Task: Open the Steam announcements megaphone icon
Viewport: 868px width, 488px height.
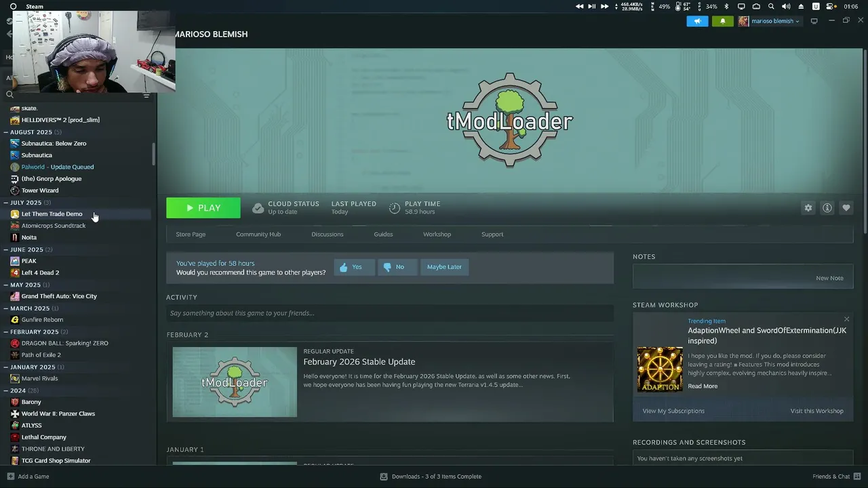Action: click(697, 21)
